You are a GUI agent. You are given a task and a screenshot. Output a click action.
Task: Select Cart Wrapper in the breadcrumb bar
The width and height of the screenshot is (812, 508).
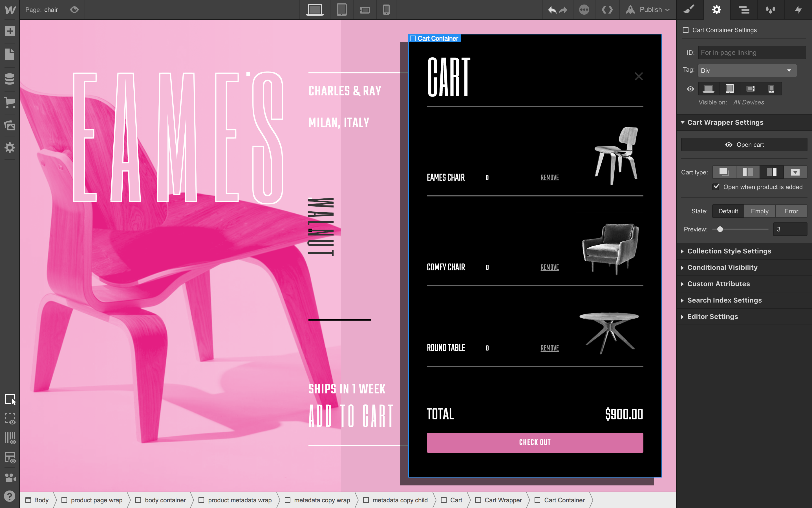point(498,500)
